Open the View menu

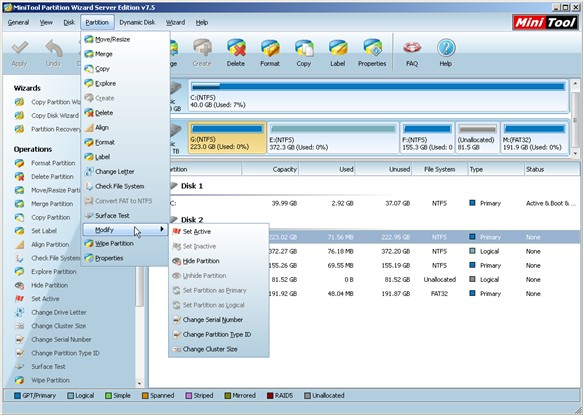point(46,23)
